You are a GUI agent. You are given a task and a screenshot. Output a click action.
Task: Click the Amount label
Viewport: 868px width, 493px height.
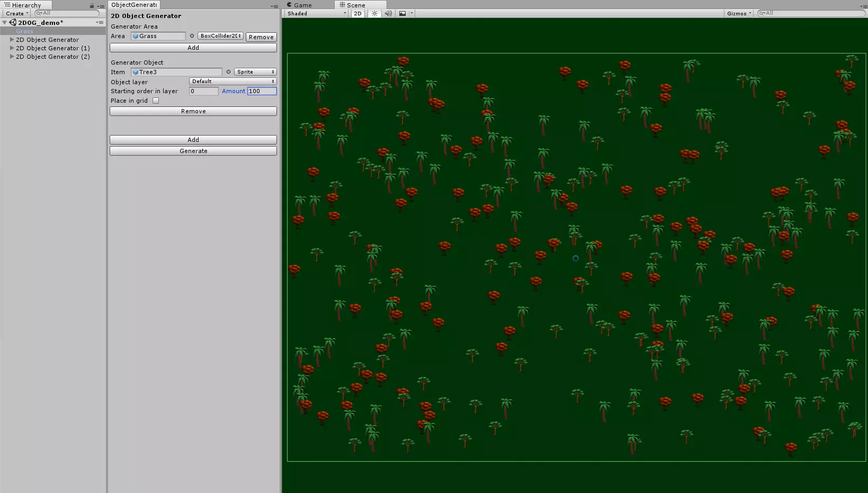click(234, 91)
